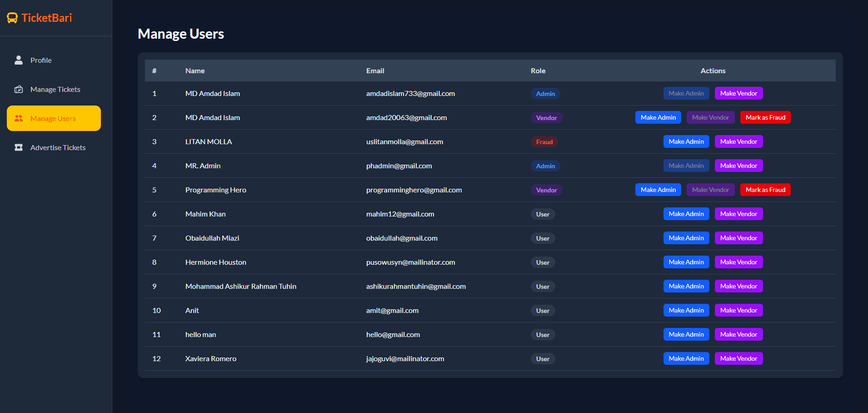Click the Admin role badge for amdadislam733@gmail.com

click(x=545, y=94)
